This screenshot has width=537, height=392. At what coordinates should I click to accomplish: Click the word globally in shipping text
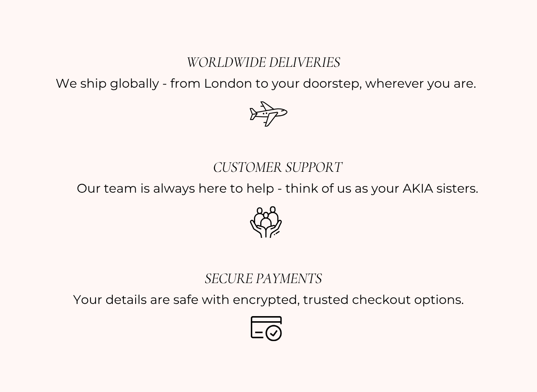(x=134, y=84)
